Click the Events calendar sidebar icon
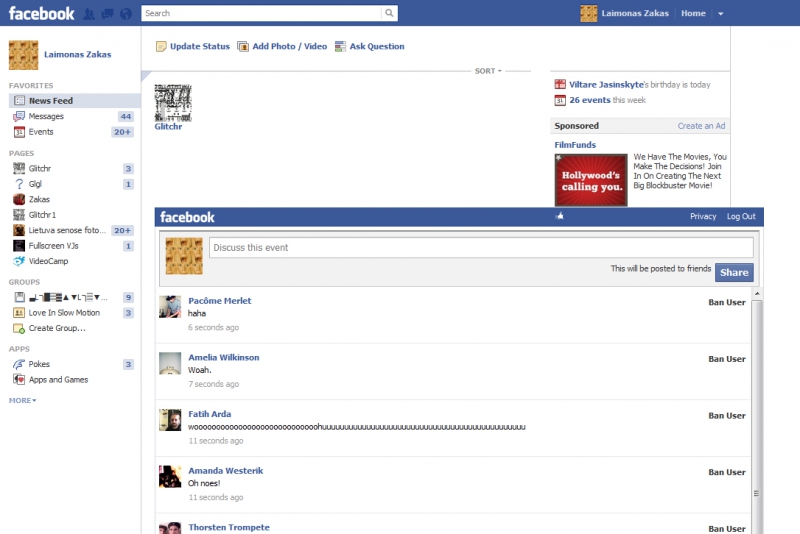Viewport: 800px width, 534px height. pos(19,132)
